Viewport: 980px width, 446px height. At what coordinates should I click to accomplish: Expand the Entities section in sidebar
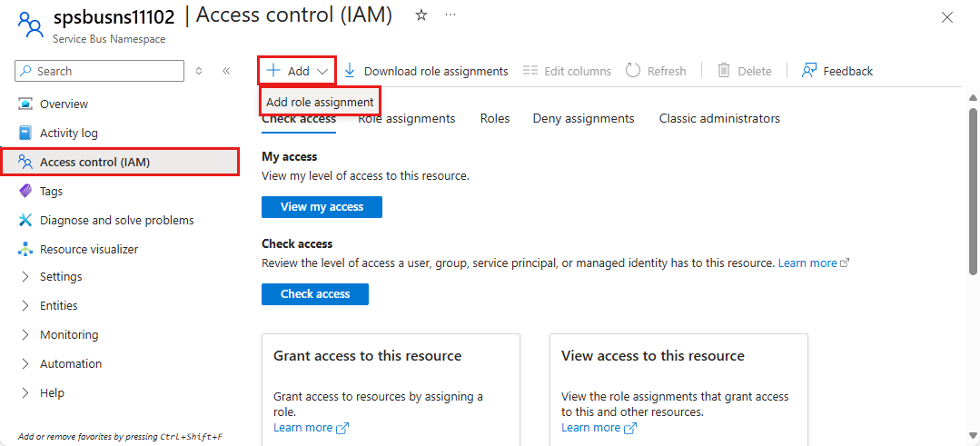(58, 305)
